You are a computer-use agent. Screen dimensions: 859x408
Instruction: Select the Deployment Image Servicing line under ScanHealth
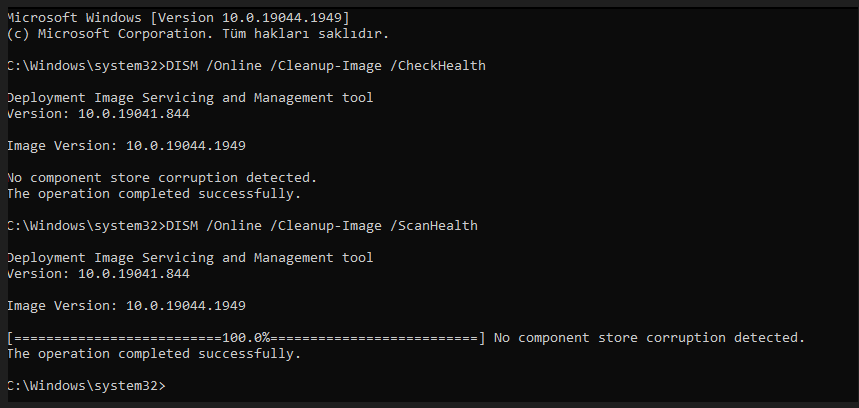click(x=189, y=257)
